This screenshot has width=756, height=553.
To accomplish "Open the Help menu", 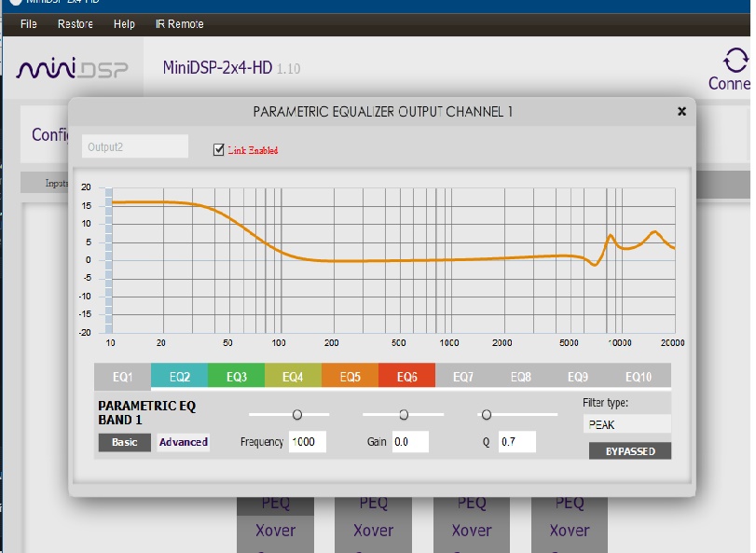I will tap(124, 24).
